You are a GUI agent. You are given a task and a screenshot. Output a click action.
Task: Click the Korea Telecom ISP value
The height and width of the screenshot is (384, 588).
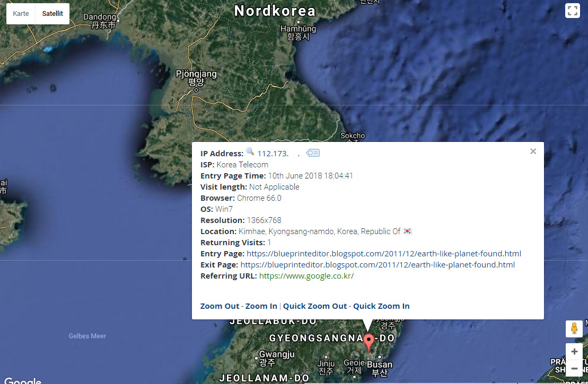[x=242, y=165]
